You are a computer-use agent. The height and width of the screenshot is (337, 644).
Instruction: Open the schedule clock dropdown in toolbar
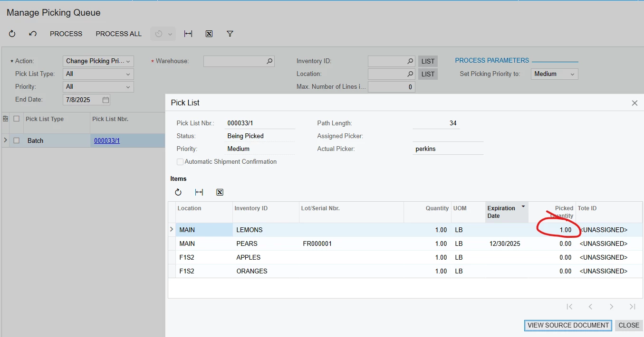point(163,34)
